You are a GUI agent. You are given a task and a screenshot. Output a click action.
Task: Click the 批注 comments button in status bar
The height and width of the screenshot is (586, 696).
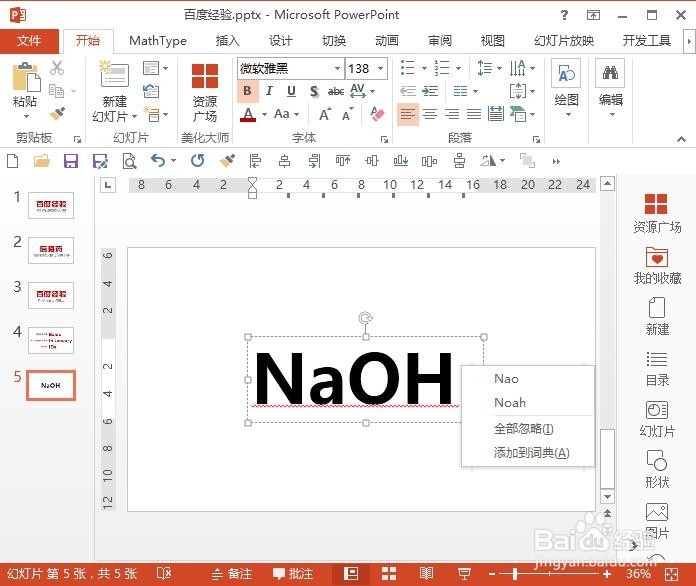pos(293,574)
